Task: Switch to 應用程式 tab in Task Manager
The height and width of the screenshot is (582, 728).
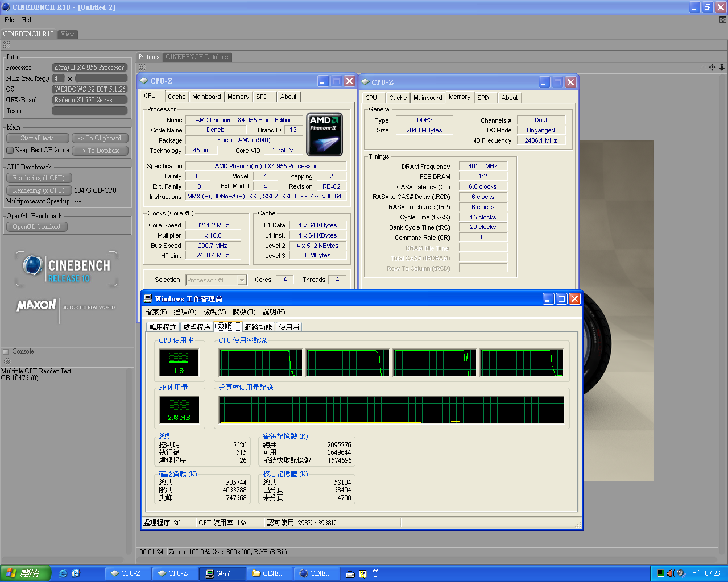Action: click(163, 327)
